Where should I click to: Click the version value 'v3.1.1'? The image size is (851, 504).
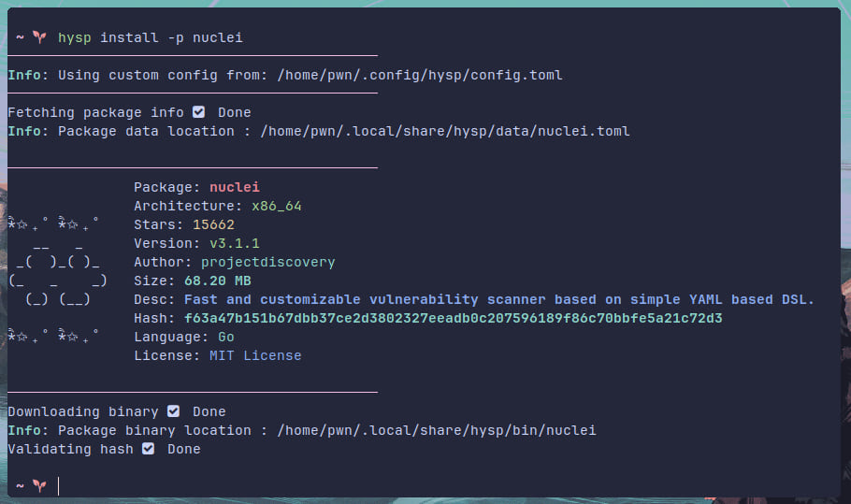[x=235, y=243]
